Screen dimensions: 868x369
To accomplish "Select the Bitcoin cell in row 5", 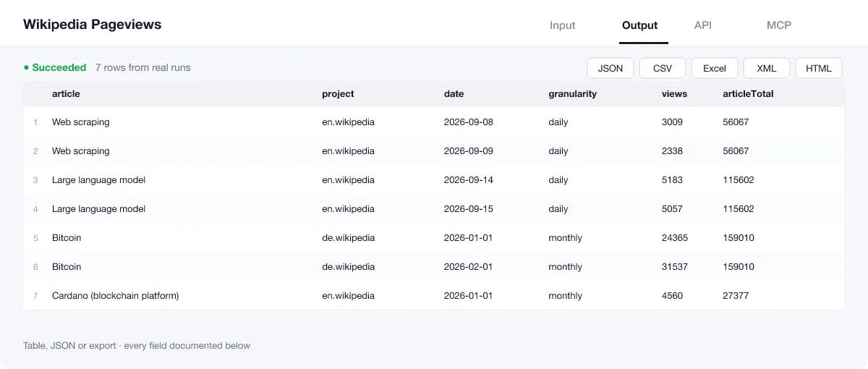I will pyautogui.click(x=67, y=238).
